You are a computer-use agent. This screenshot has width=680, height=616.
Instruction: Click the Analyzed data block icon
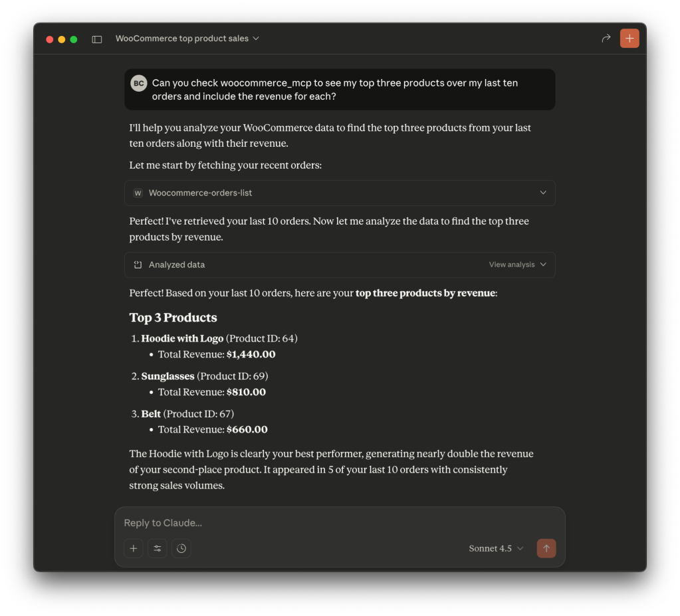coord(138,265)
